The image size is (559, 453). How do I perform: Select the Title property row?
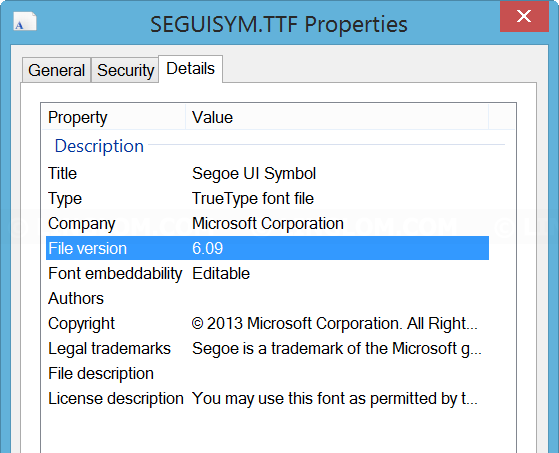pyautogui.click(x=267, y=174)
